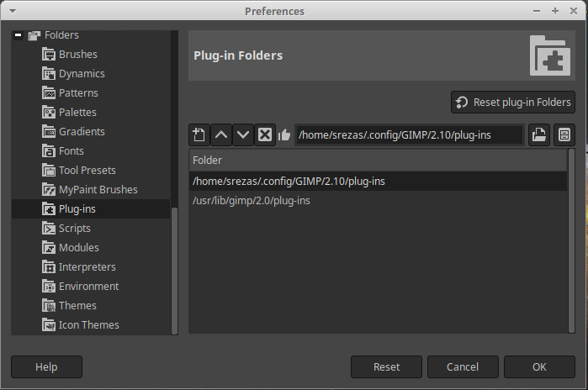
Task: Click the Scripts folder icon in tree
Action: 49,228
